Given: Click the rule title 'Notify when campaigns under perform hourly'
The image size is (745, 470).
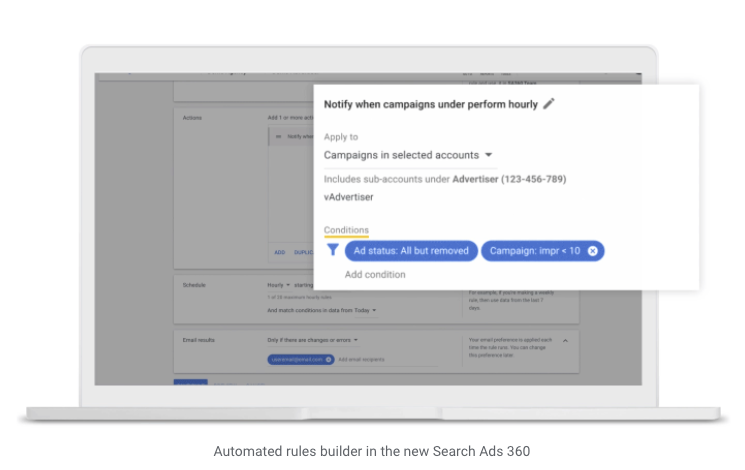Looking at the screenshot, I should click(430, 104).
